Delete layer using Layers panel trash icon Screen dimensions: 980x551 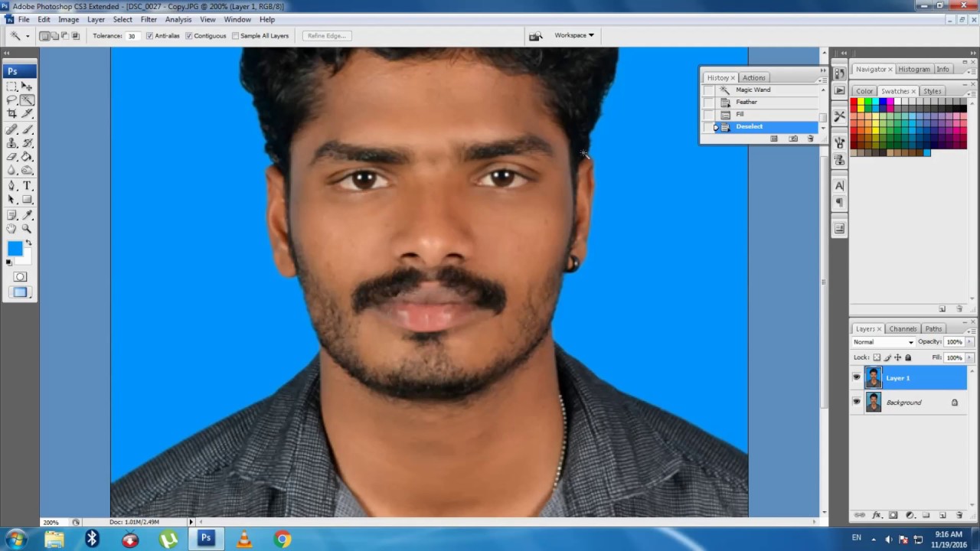pos(959,515)
